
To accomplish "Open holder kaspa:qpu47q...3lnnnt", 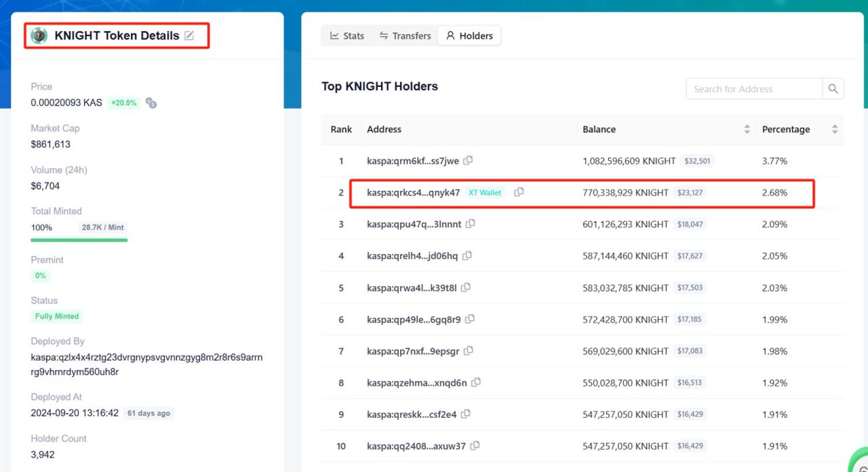I will (x=414, y=224).
